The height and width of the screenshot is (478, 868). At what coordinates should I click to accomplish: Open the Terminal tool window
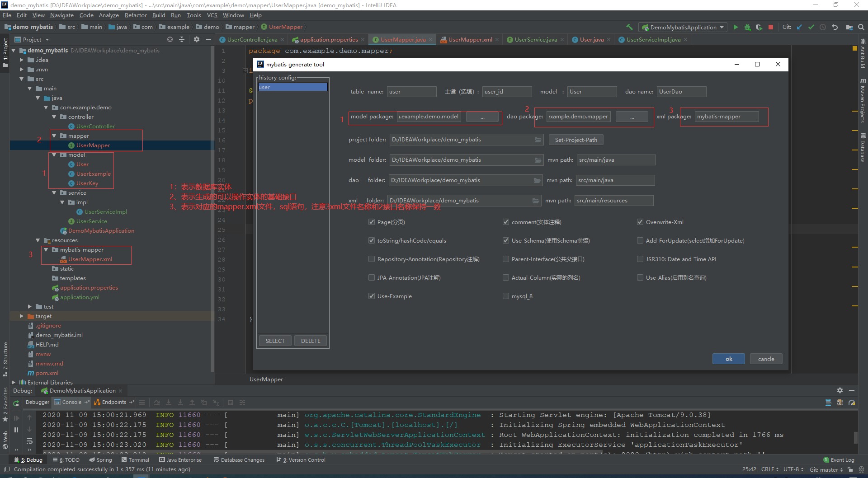(x=135, y=460)
